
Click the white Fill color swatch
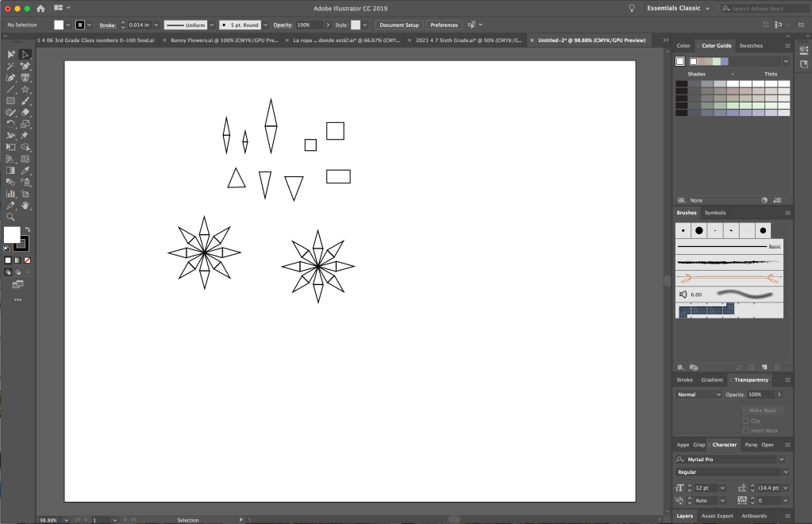(59, 25)
